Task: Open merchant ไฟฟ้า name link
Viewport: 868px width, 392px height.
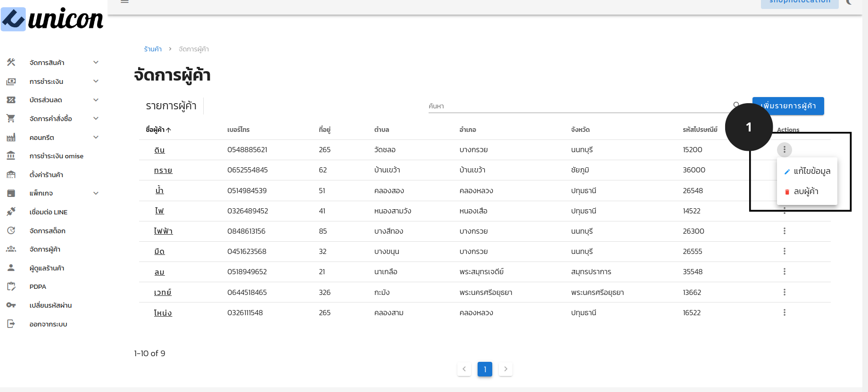Action: click(163, 231)
